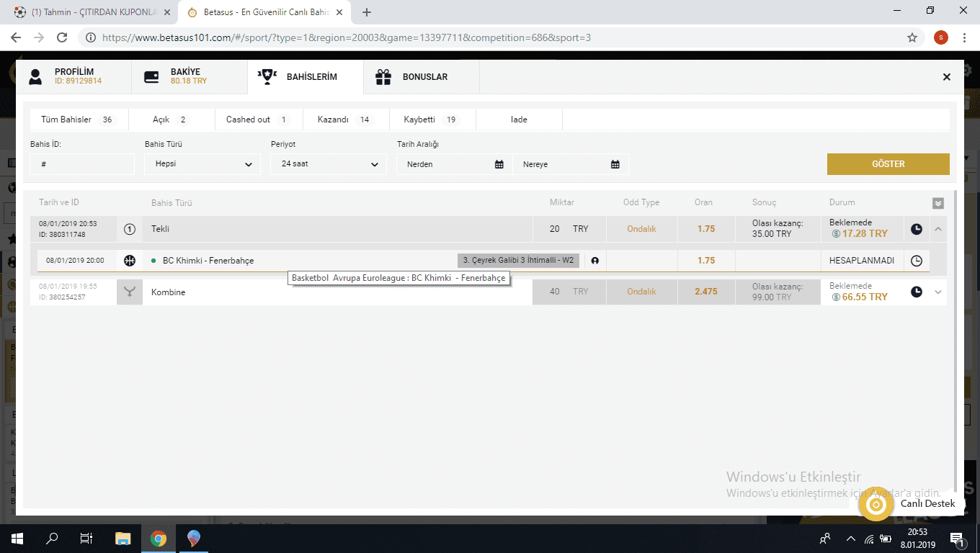Filter by Tüm Bahisler
The height and width of the screenshot is (553, 980).
tap(78, 120)
